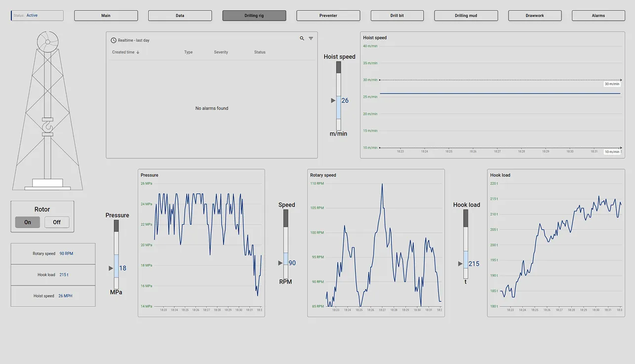Click the Pressure gauge pointer arrow

point(111,268)
